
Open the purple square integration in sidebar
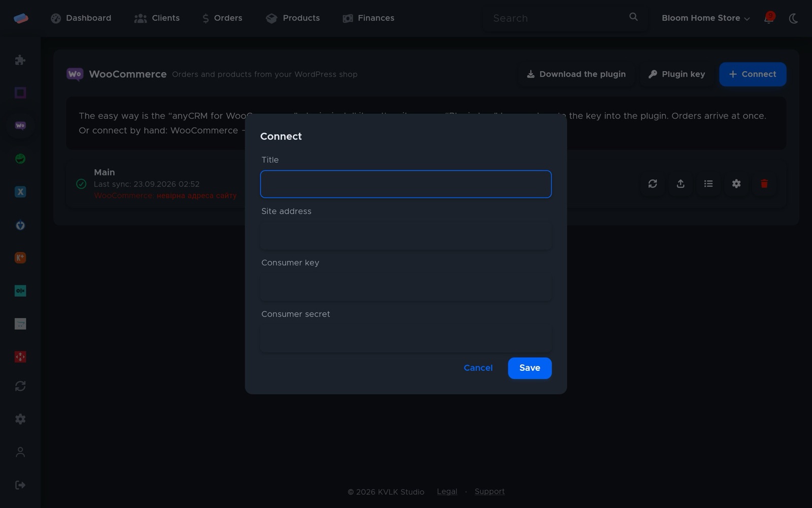(x=20, y=92)
